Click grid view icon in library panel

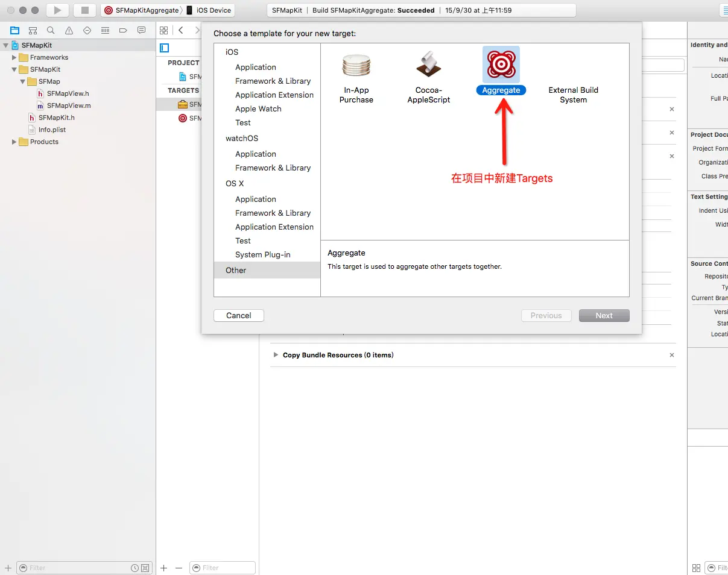tap(697, 568)
